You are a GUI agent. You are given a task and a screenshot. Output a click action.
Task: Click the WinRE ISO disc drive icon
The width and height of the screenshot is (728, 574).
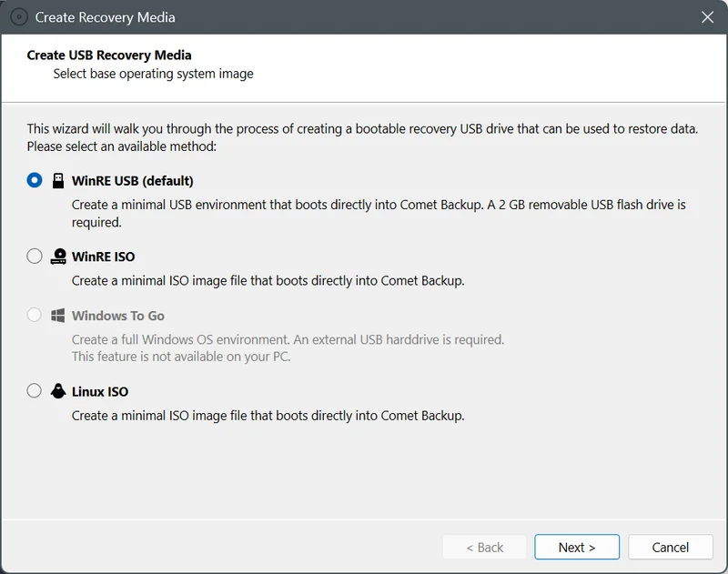click(58, 257)
